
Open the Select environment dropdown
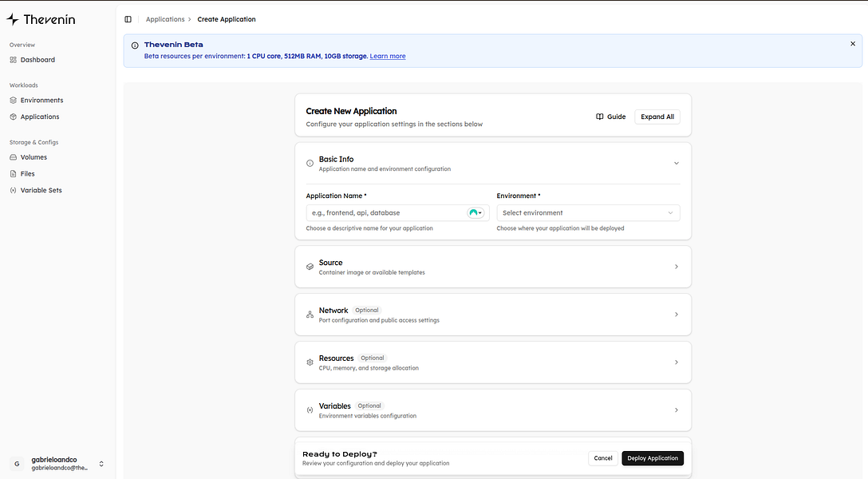pyautogui.click(x=588, y=213)
